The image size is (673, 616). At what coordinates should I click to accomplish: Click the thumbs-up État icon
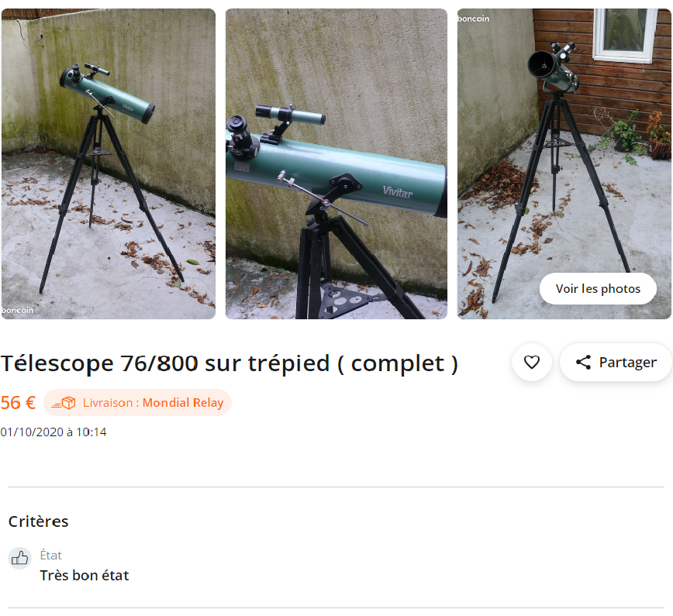pos(19,558)
